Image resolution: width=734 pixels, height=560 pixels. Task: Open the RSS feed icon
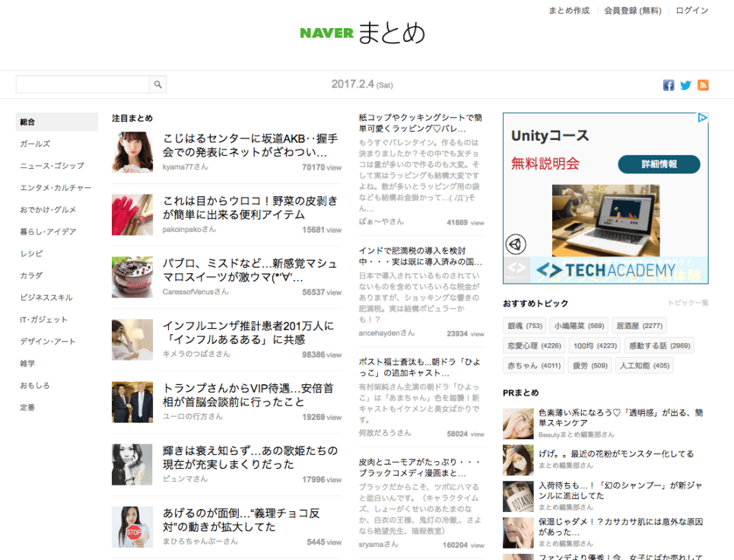pos(703,85)
